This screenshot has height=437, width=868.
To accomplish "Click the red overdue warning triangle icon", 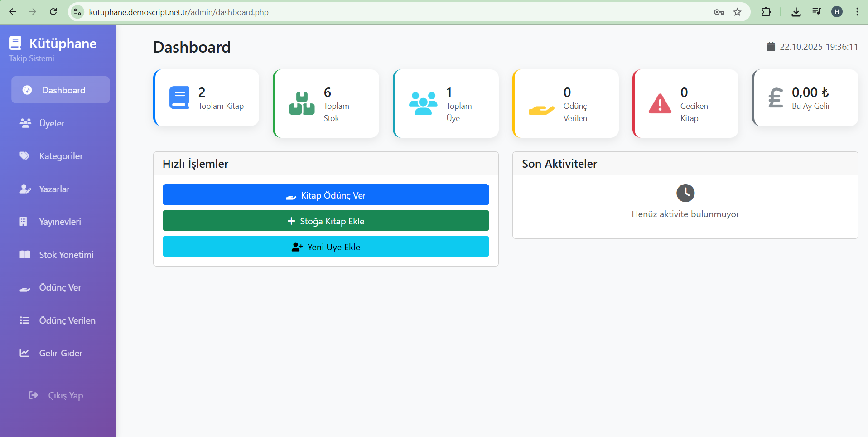I will [x=660, y=104].
